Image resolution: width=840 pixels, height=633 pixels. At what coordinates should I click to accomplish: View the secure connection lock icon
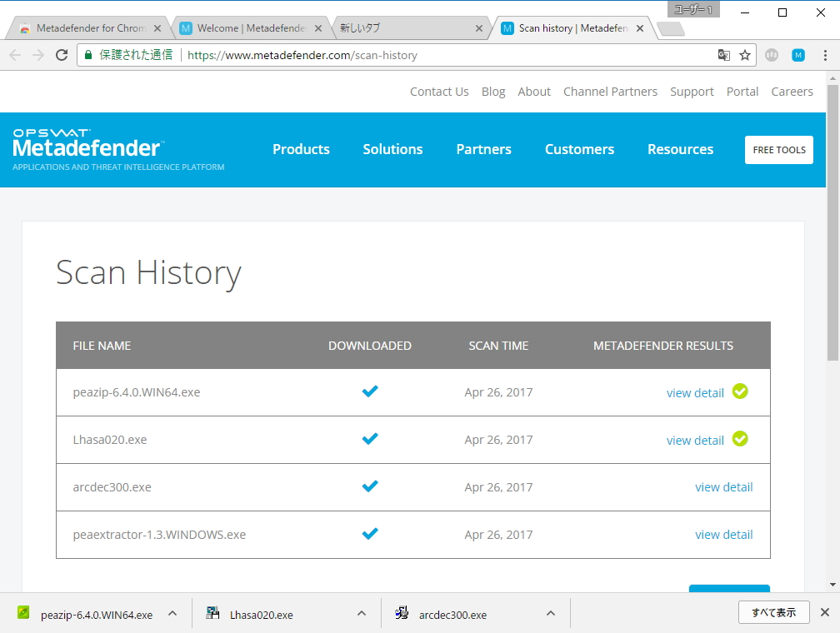pyautogui.click(x=88, y=55)
